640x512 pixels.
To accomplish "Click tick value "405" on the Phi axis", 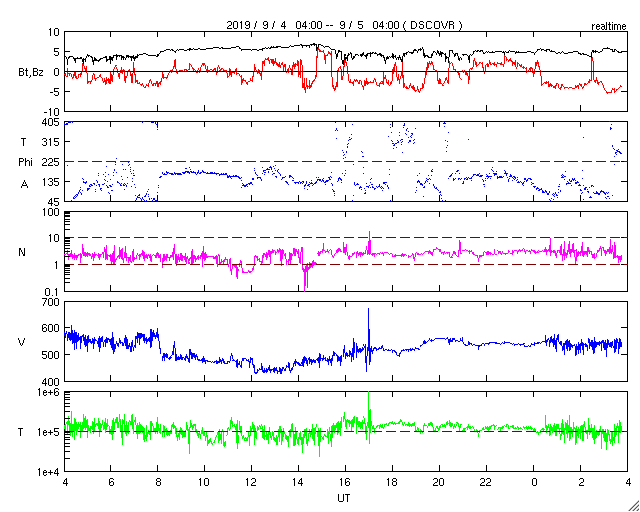I will tap(52, 122).
